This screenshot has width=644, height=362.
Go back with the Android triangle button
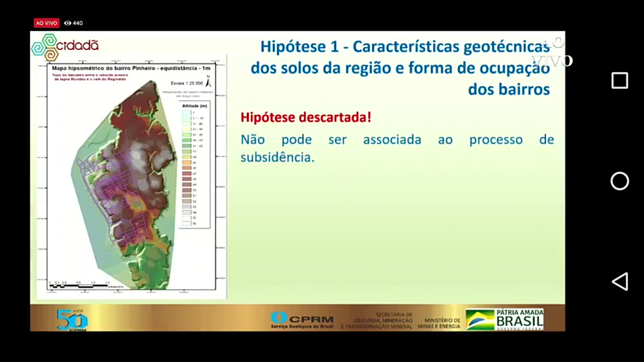tap(619, 282)
